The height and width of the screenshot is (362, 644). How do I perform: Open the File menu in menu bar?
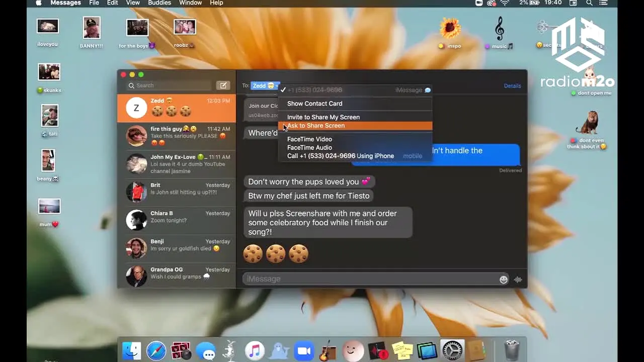[94, 3]
